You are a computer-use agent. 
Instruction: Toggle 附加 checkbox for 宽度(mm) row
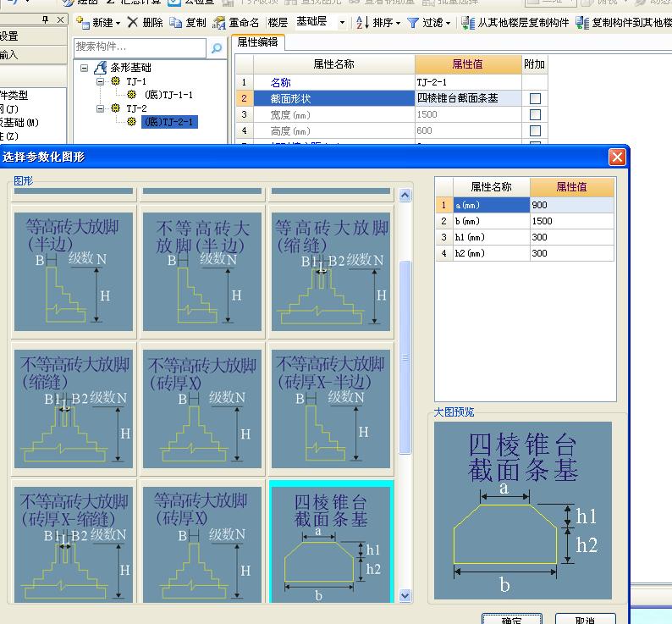(x=535, y=114)
